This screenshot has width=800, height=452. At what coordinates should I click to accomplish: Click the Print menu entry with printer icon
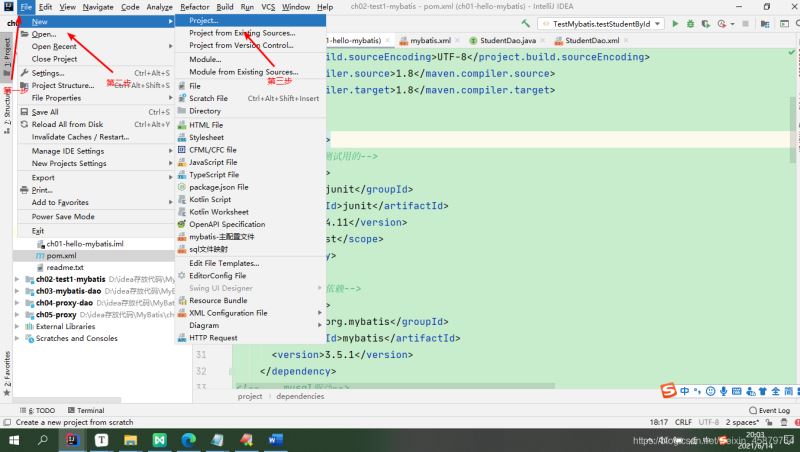95,190
